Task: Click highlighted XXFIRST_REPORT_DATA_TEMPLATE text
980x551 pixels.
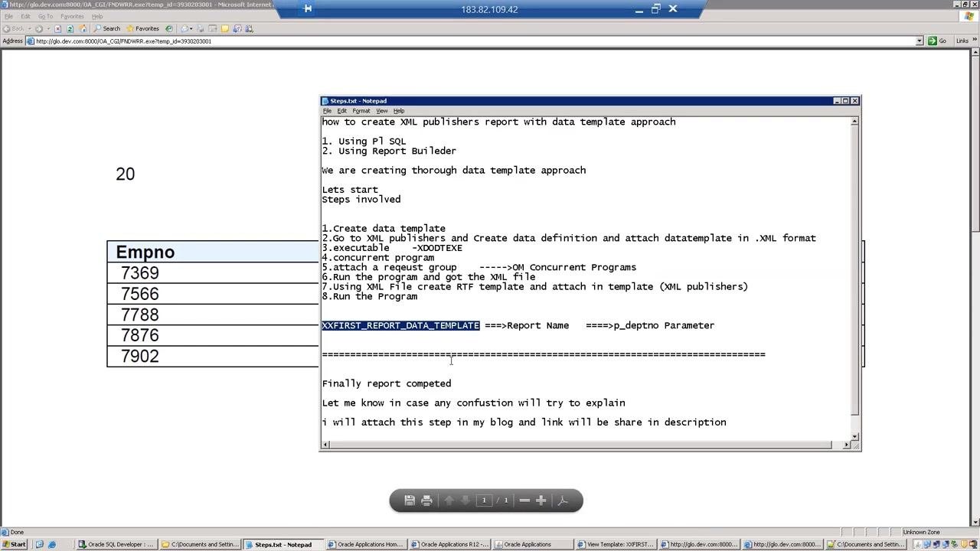Action: pos(400,325)
